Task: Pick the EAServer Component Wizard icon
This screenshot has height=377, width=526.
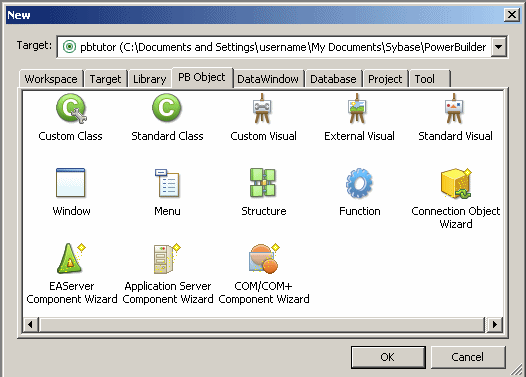Action: coord(71,258)
